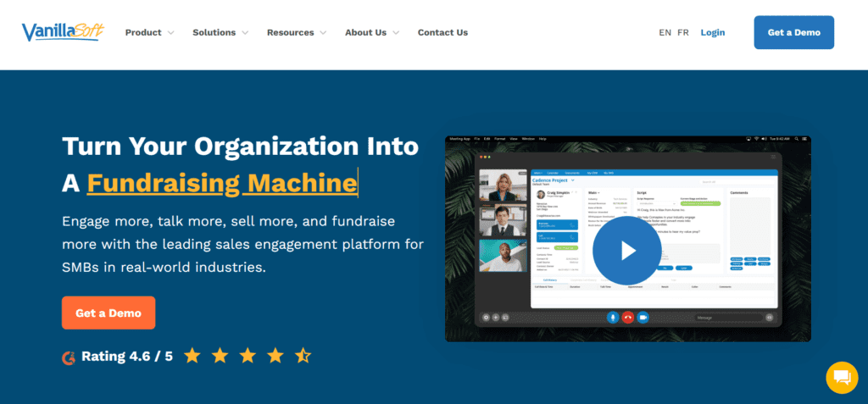Click the Cadence Project title in the video preview
Image resolution: width=868 pixels, height=404 pixels.
pos(550,180)
